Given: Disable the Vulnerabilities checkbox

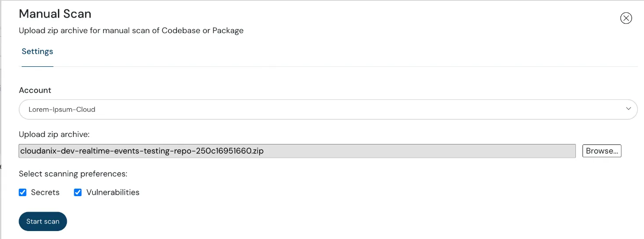Looking at the screenshot, I should click(78, 193).
